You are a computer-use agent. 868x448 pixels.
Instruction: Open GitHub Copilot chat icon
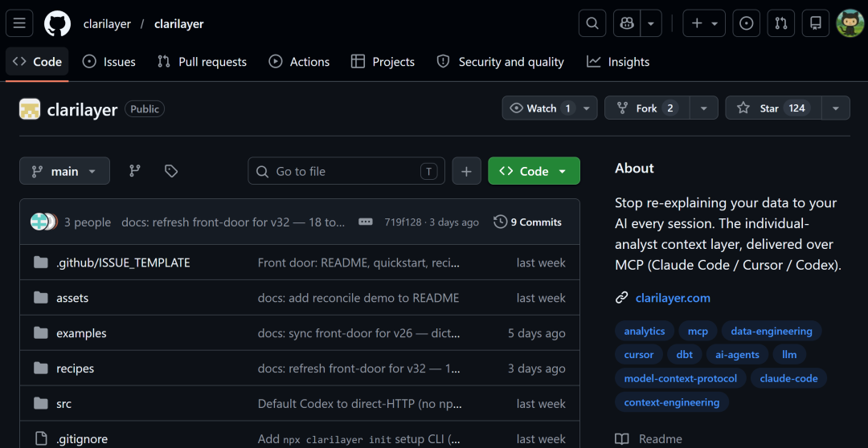coord(627,23)
